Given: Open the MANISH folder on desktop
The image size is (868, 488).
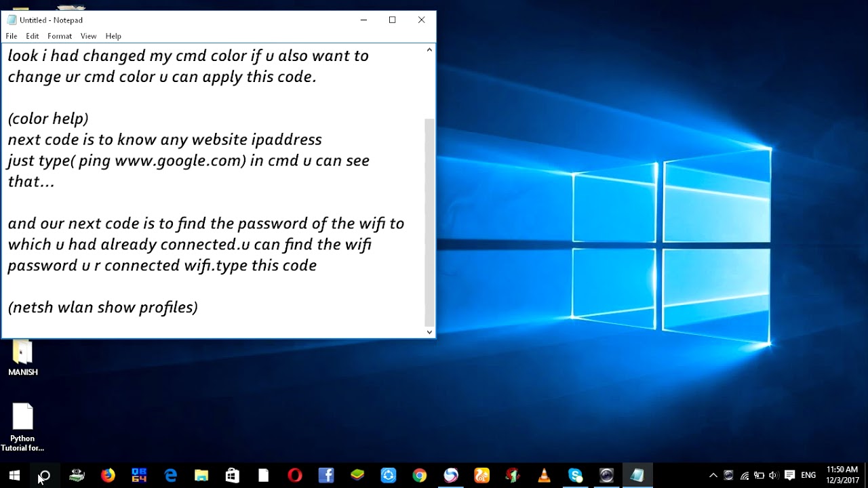Looking at the screenshot, I should coord(22,358).
